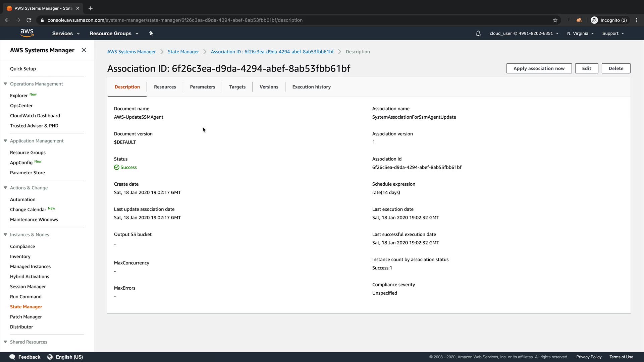Image resolution: width=644 pixels, height=362 pixels.
Task: Click the AWS logo home icon
Action: point(27,33)
